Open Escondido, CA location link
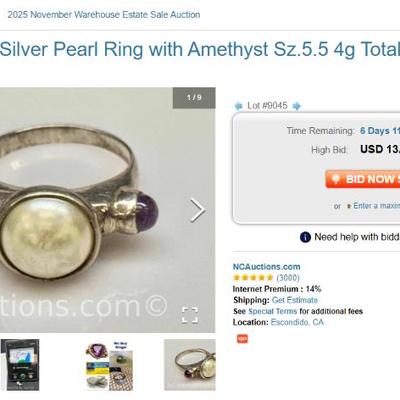Viewport: 400px width, 400px height. tap(297, 322)
